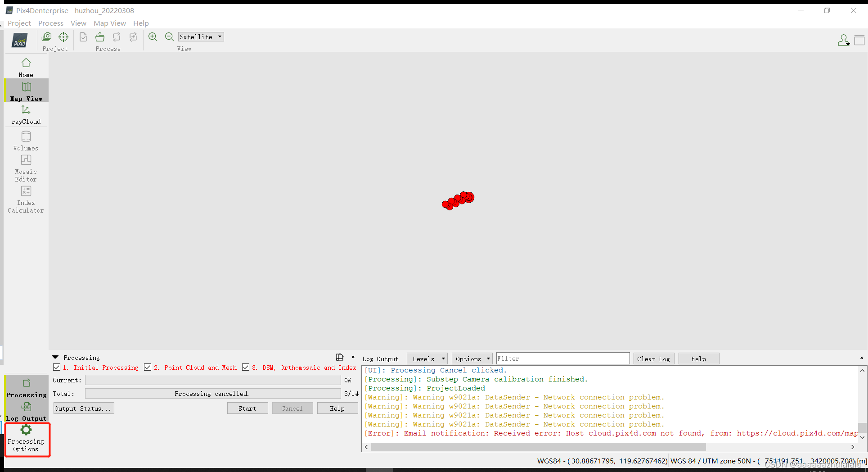The image size is (868, 472).
Task: Open the Home view in sidebar
Action: tap(26, 67)
